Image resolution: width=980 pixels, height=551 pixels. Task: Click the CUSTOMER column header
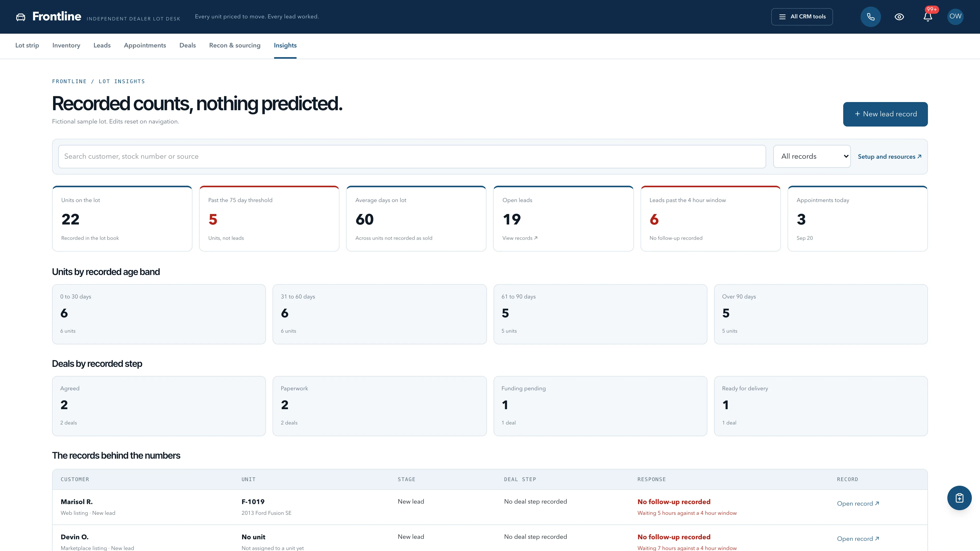click(75, 480)
